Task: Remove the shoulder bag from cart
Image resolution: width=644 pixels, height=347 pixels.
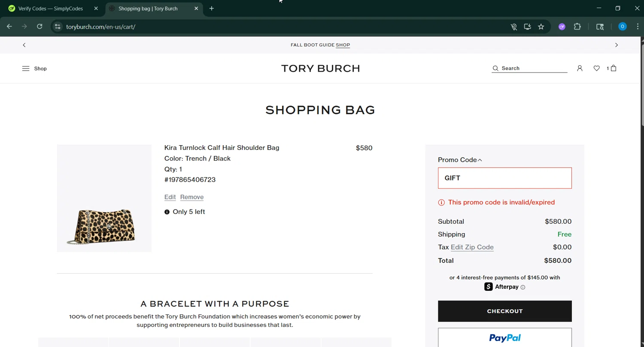Action: click(192, 197)
